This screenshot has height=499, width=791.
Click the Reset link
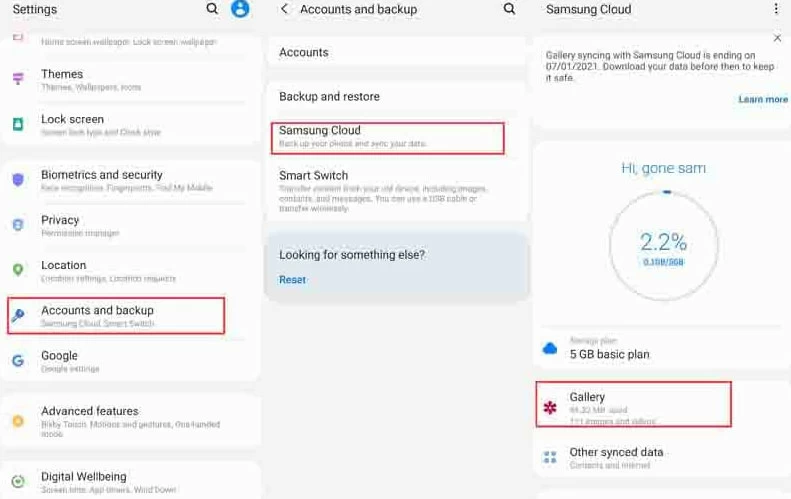click(293, 280)
